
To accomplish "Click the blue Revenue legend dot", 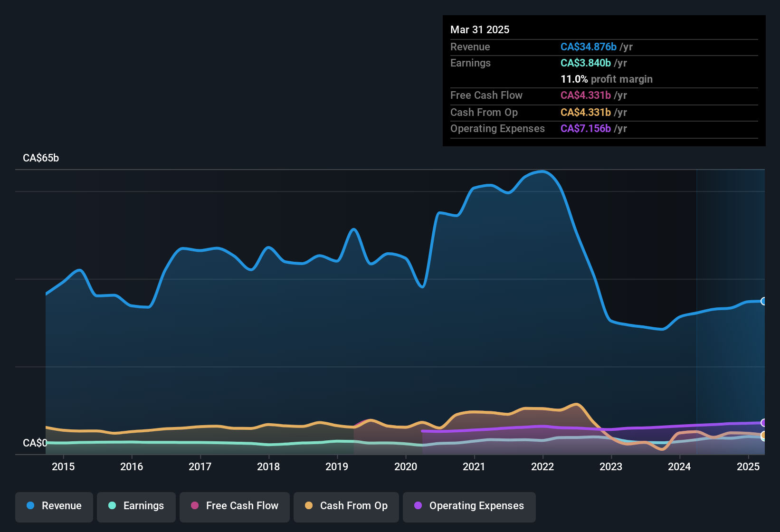I will click(30, 506).
